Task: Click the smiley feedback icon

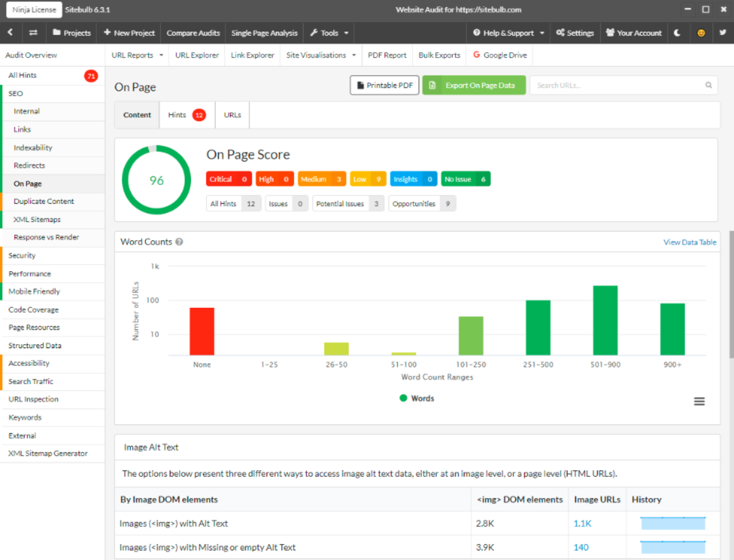Action: coord(701,33)
